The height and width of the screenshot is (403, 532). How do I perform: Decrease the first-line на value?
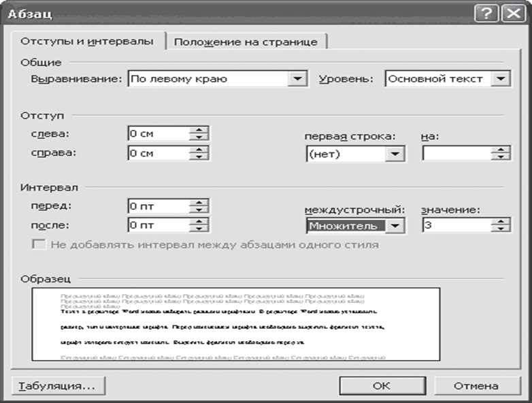coord(501,157)
